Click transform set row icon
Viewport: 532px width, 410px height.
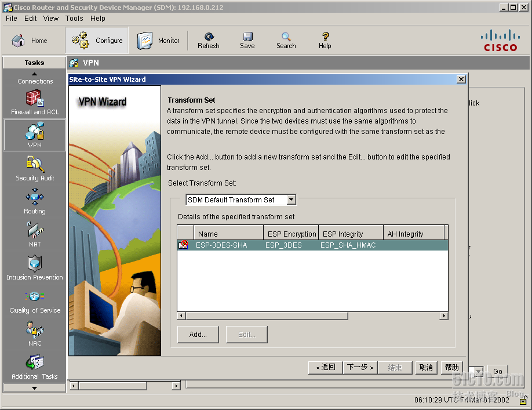(x=184, y=245)
